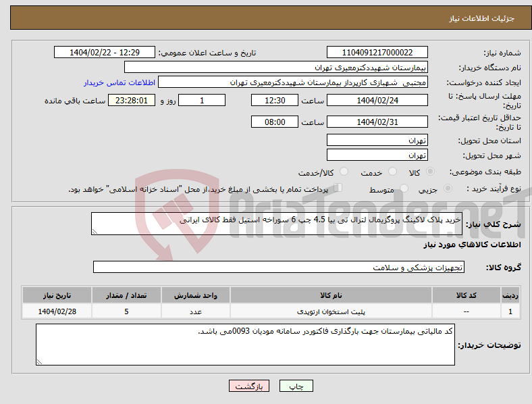Select the کالا/خدمت radio button
This screenshot has height=404, width=532.
(x=344, y=172)
